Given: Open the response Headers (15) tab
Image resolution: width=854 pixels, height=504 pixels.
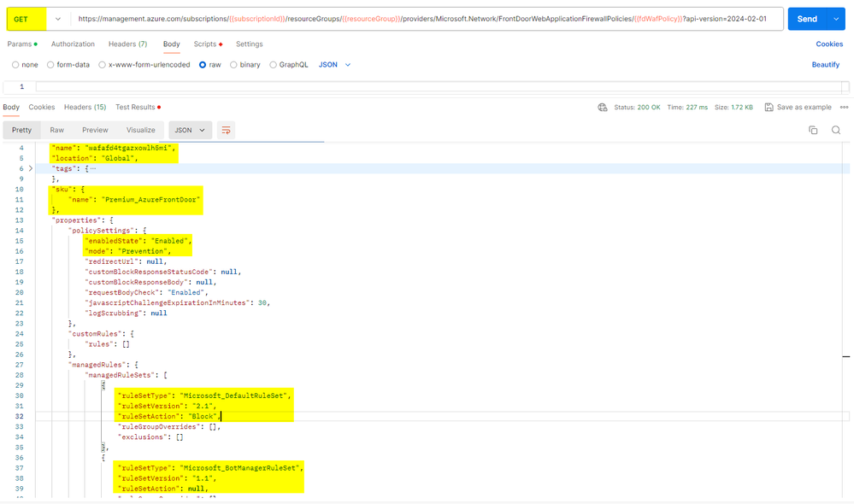Looking at the screenshot, I should click(85, 108).
